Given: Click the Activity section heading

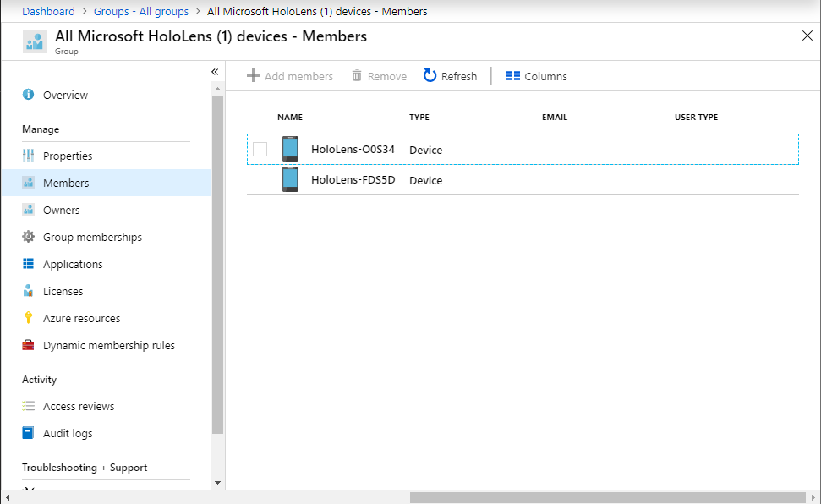Looking at the screenshot, I should coord(39,380).
